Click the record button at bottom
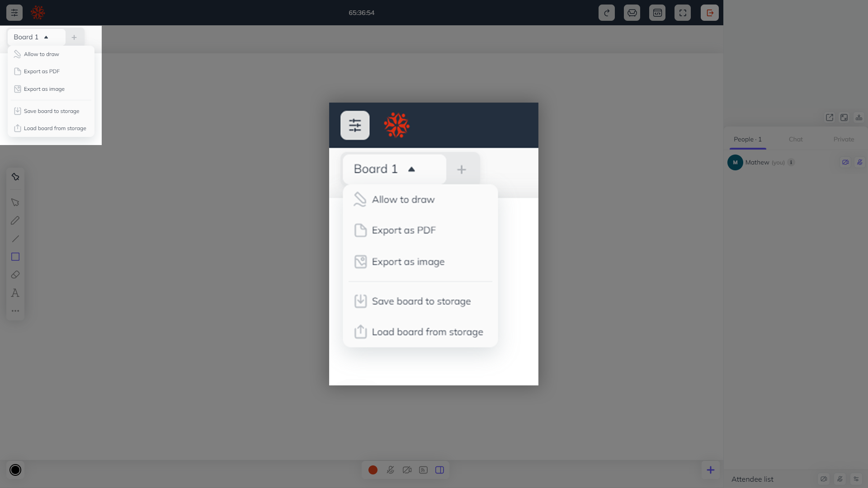The height and width of the screenshot is (488, 868). (373, 470)
